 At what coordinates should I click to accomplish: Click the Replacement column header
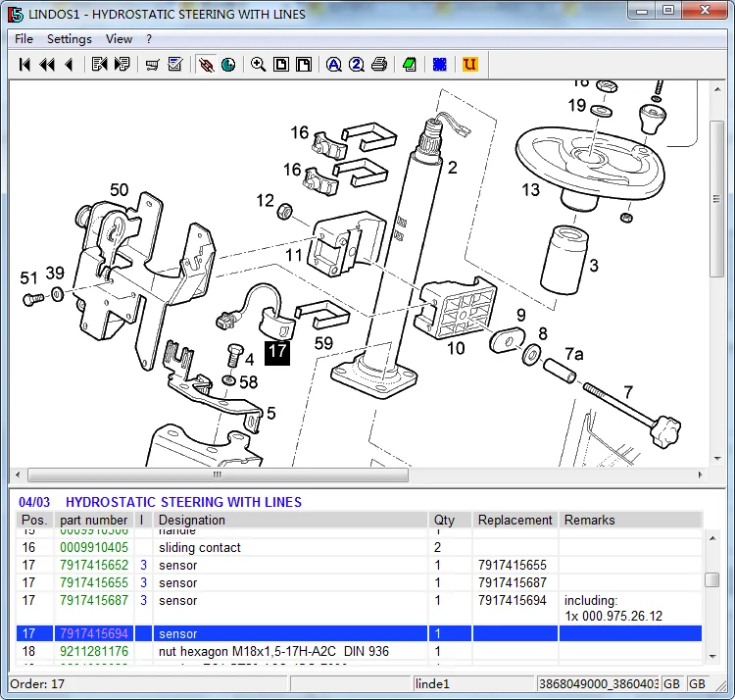pyautogui.click(x=514, y=520)
